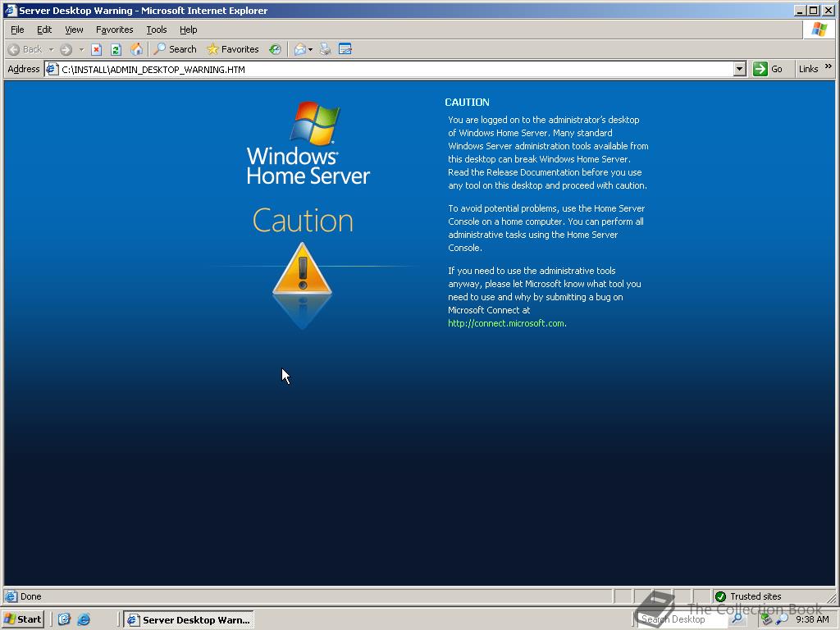Maximize the Internet Explorer window
Viewport: 840px width, 630px height.
(x=814, y=10)
